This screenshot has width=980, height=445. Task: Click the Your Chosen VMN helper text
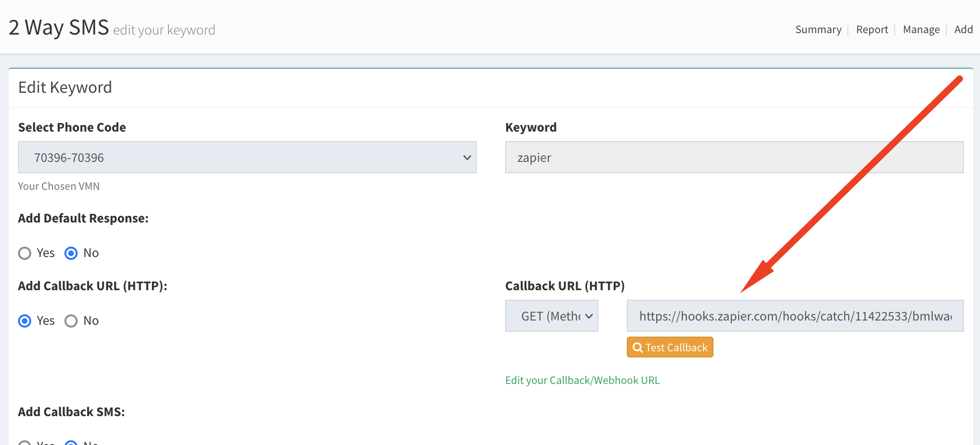59,186
